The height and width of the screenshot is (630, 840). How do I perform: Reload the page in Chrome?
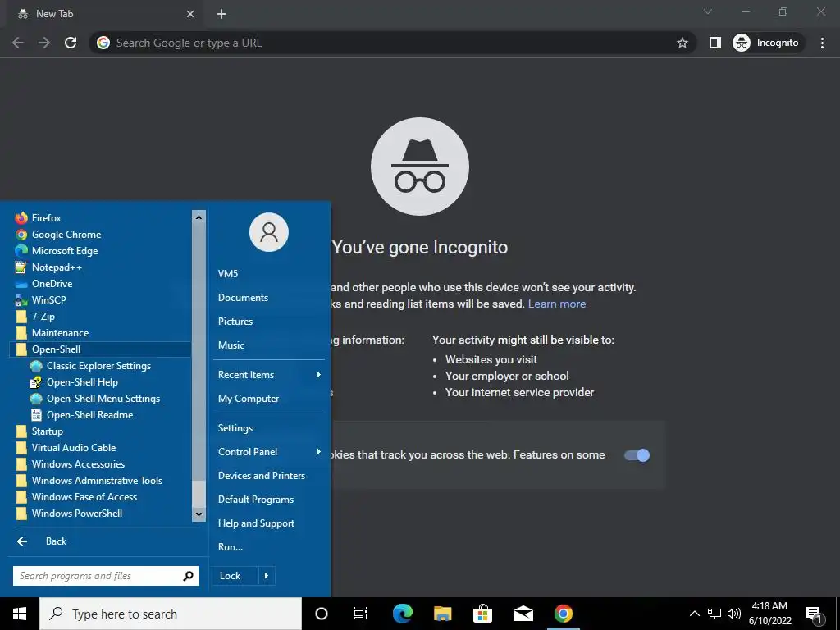pos(71,43)
